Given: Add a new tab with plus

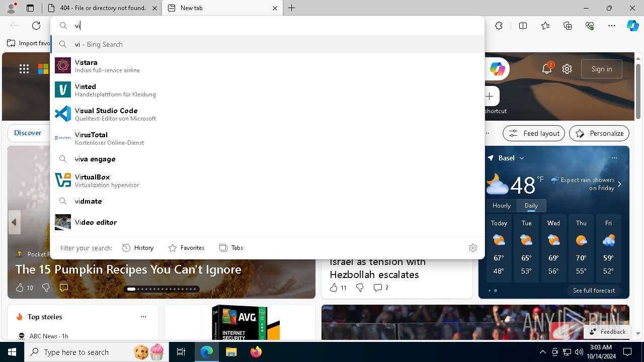Looking at the screenshot, I should point(291,8).
